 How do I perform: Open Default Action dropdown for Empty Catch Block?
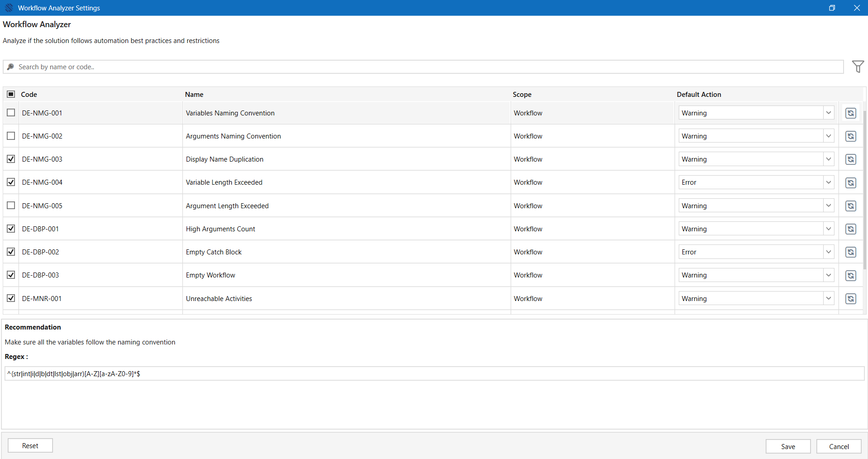756,252
